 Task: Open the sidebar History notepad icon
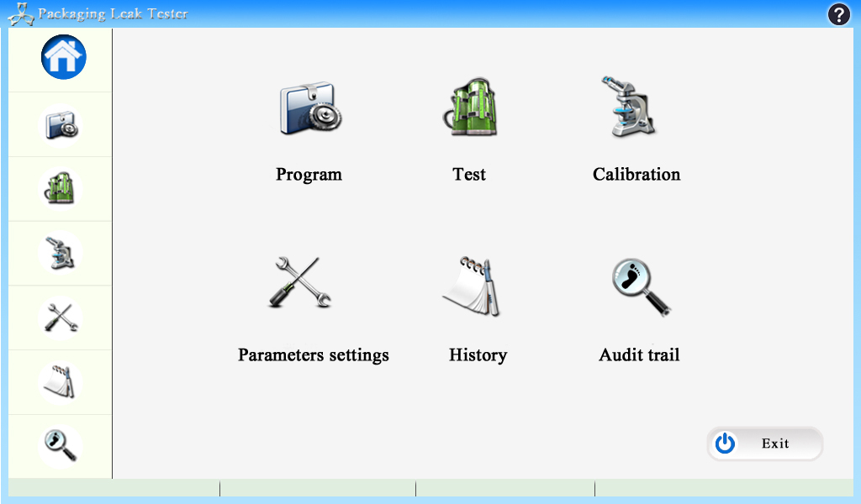(x=61, y=381)
